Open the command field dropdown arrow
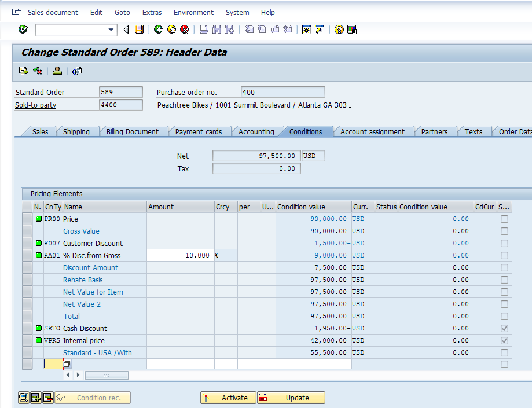The height and width of the screenshot is (408, 532). coord(111,30)
